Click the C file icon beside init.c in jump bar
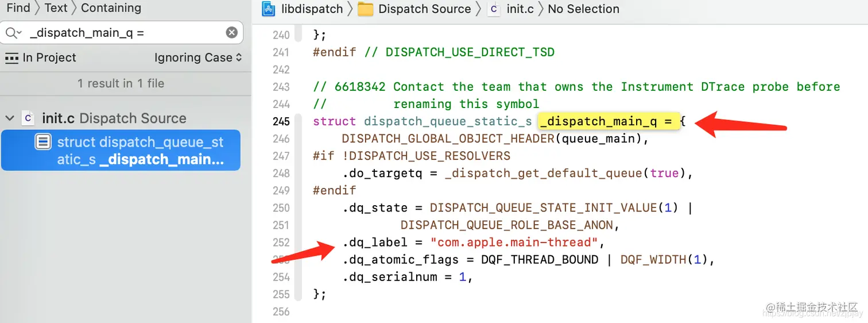 click(493, 9)
